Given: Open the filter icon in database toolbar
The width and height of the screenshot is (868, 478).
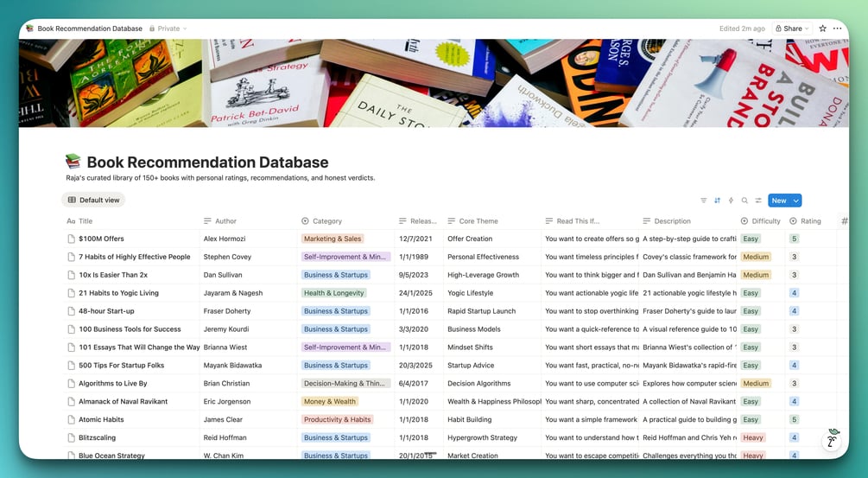Looking at the screenshot, I should 704,201.
